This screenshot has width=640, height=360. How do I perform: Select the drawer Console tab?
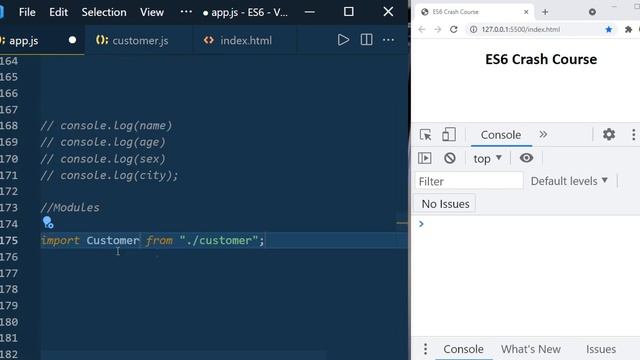coord(463,349)
